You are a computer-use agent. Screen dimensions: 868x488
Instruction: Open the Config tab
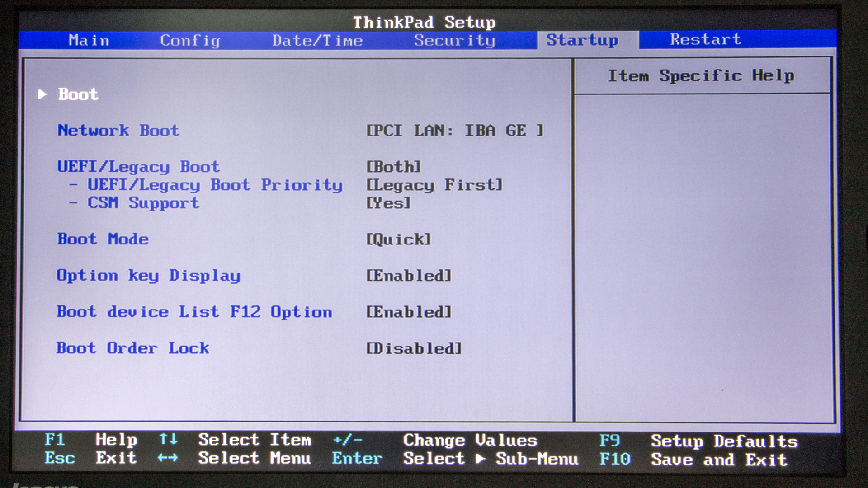[190, 40]
